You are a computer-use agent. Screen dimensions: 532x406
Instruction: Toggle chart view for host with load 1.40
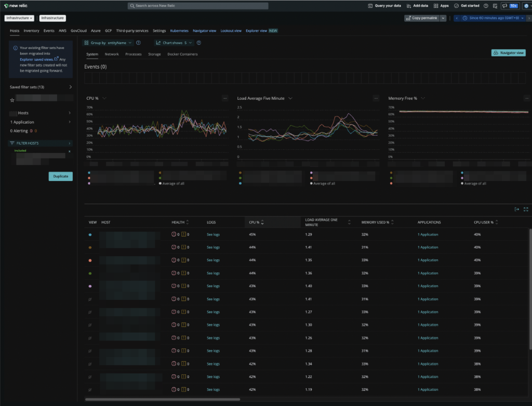[x=90, y=286]
